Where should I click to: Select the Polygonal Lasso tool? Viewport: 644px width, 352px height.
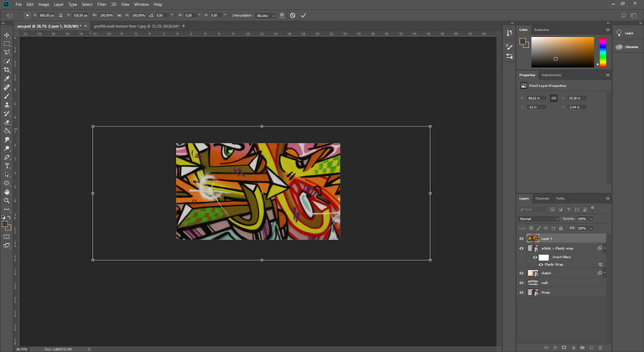(7, 52)
